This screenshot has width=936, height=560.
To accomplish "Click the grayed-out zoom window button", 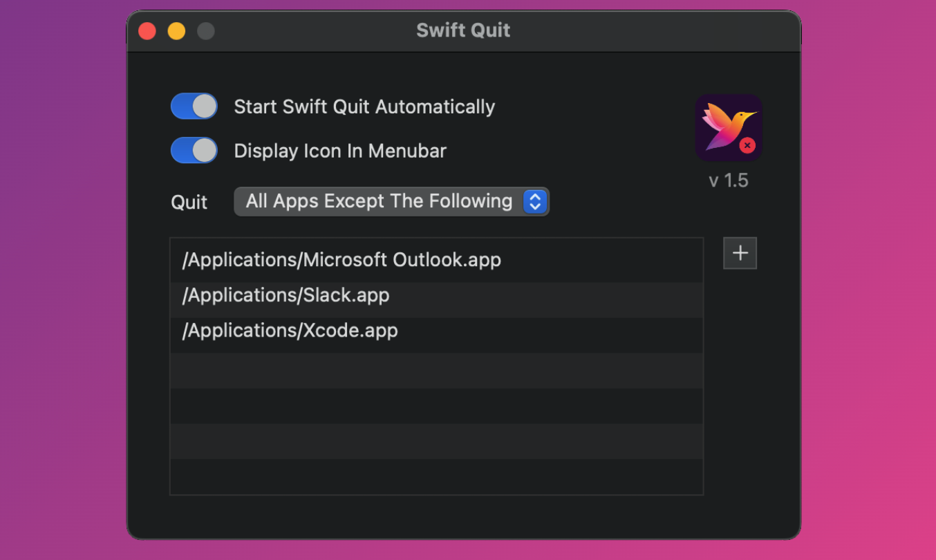I will pos(206,31).
